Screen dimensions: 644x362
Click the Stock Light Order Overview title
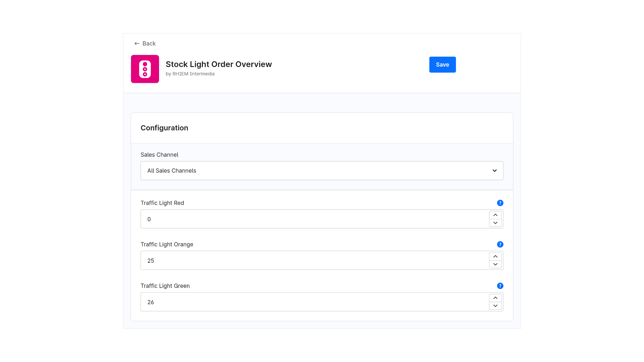point(219,64)
